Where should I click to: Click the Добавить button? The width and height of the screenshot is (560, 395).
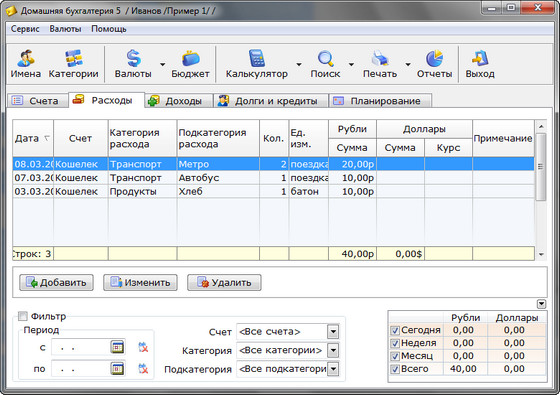(56, 282)
